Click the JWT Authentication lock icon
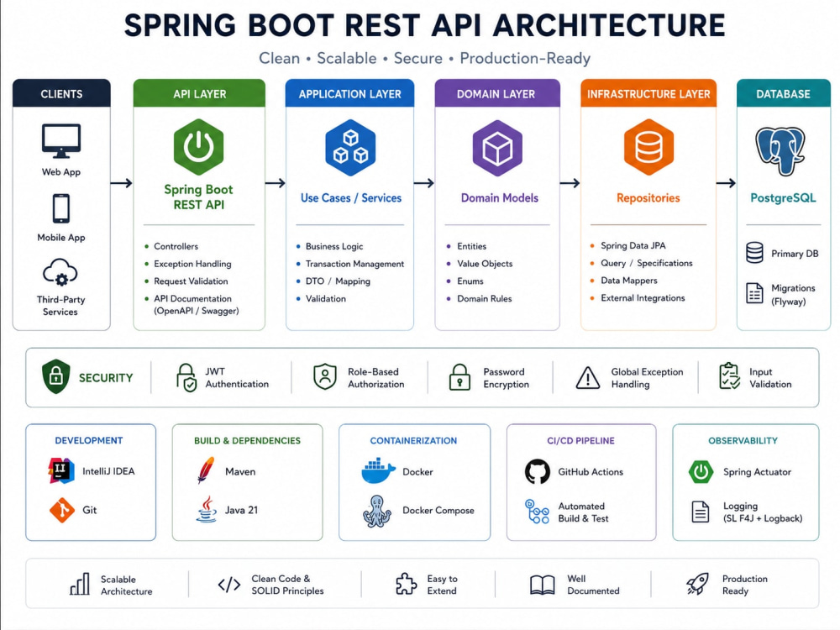The height and width of the screenshot is (630, 840). click(186, 378)
